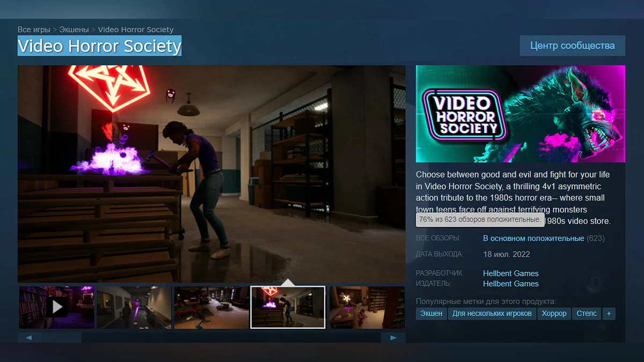This screenshot has height=362, width=644.
Task: Play the trailer video thumbnail
Action: click(x=56, y=307)
